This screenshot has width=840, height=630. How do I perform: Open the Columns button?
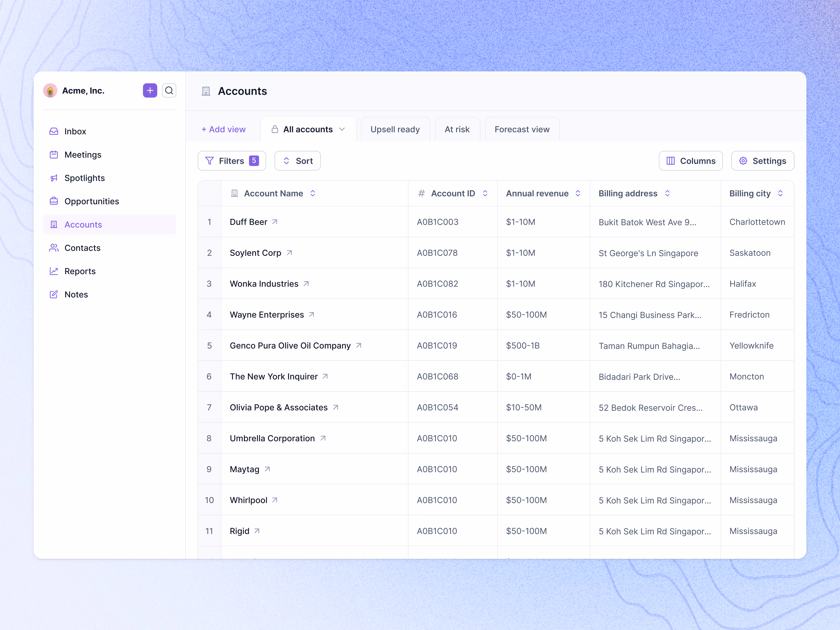tap(690, 161)
